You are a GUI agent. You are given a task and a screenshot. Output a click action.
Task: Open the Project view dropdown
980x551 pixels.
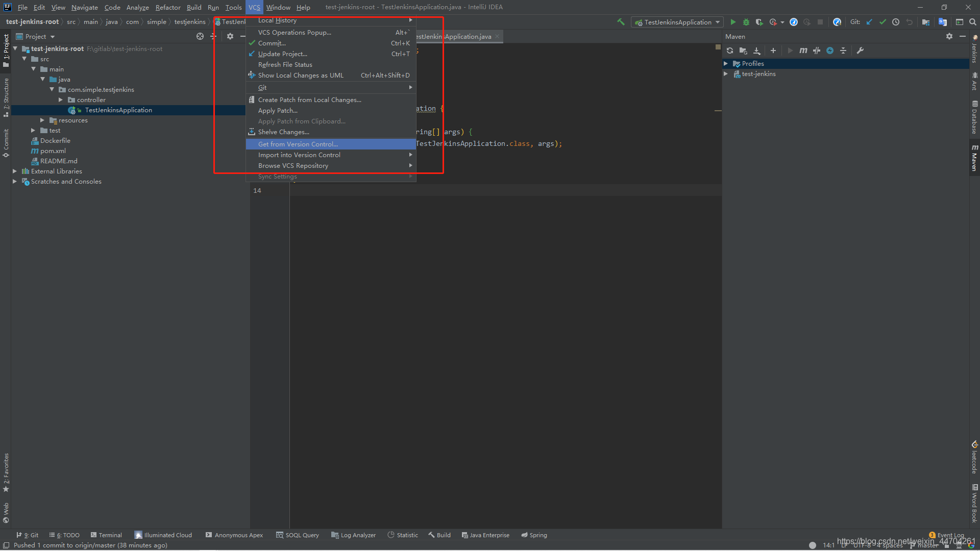[36, 36]
